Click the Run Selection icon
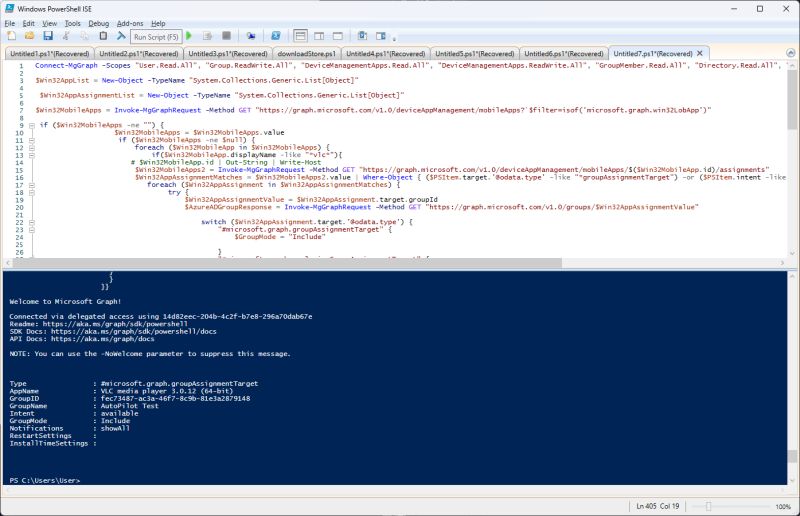800x516 pixels. (208, 36)
